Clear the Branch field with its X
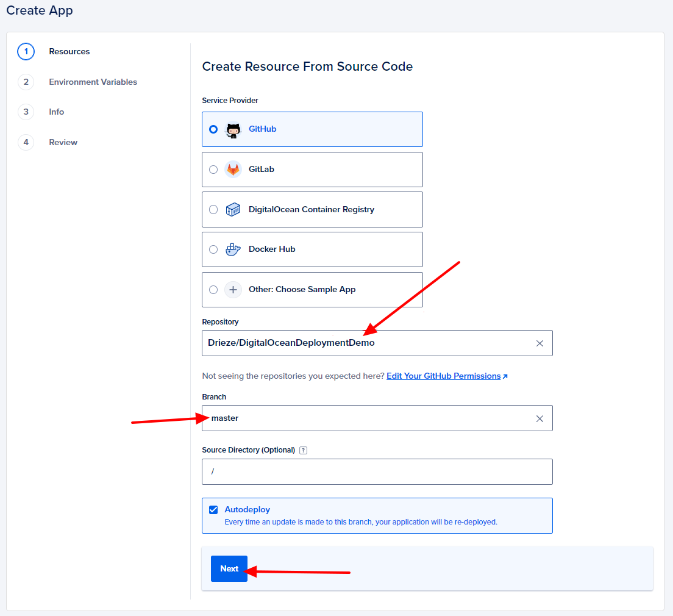673x616 pixels. click(x=539, y=418)
